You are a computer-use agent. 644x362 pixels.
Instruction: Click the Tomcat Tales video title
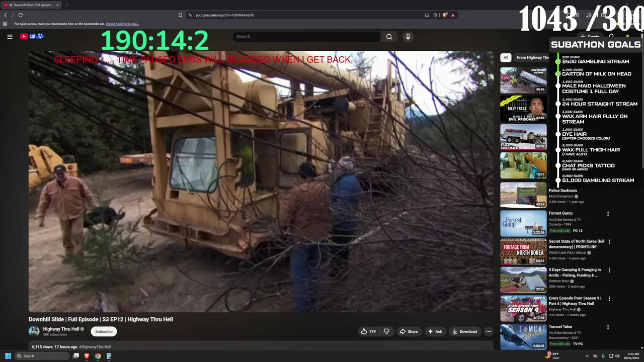coord(560,327)
